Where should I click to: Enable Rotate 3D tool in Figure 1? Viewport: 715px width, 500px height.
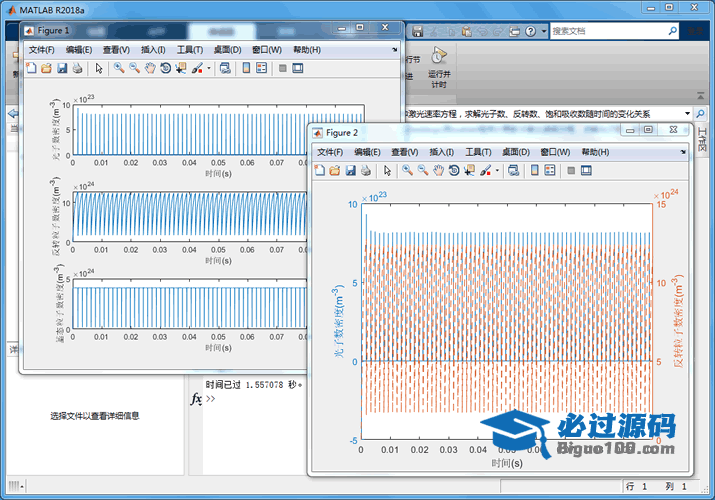pos(166,68)
